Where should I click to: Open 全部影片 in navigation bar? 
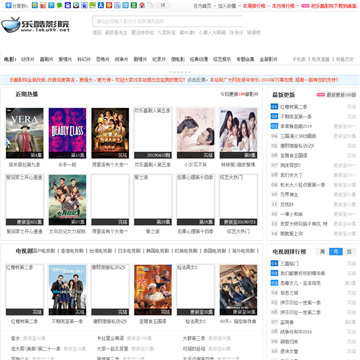coord(268,59)
